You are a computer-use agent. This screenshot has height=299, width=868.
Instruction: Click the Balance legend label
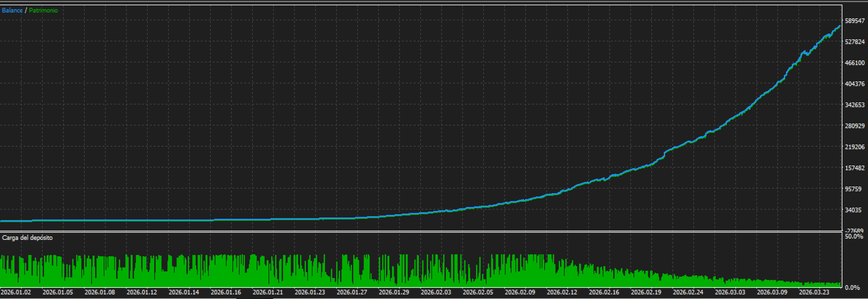(12, 11)
